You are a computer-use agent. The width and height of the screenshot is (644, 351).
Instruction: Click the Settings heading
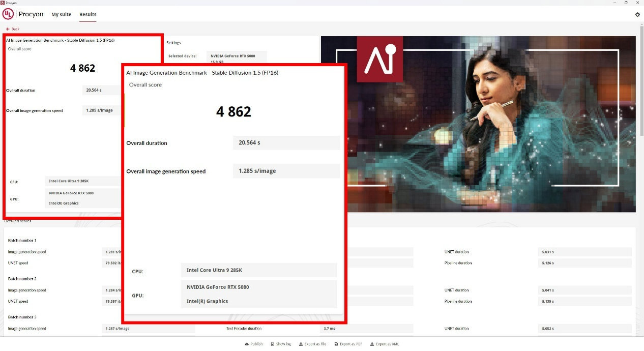coord(173,43)
